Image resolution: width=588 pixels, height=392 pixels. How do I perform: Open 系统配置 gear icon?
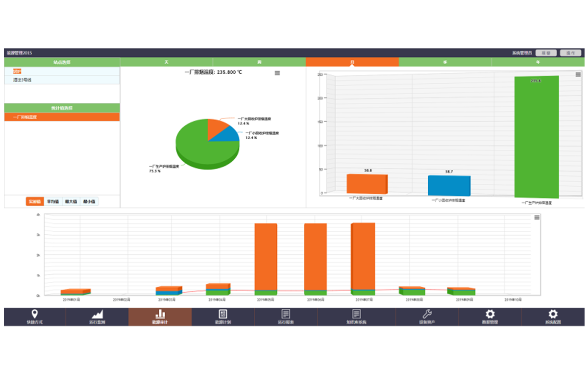pyautogui.click(x=553, y=314)
